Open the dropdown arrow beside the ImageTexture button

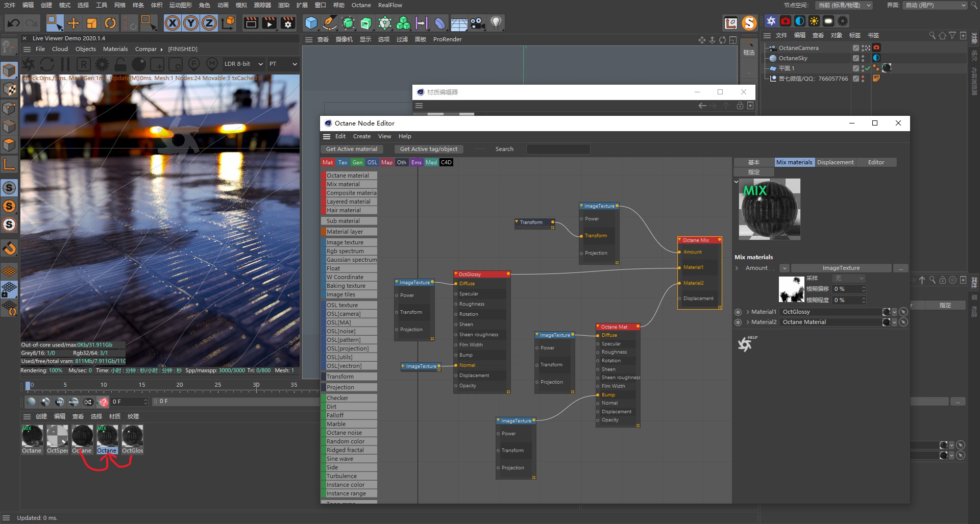pos(785,268)
